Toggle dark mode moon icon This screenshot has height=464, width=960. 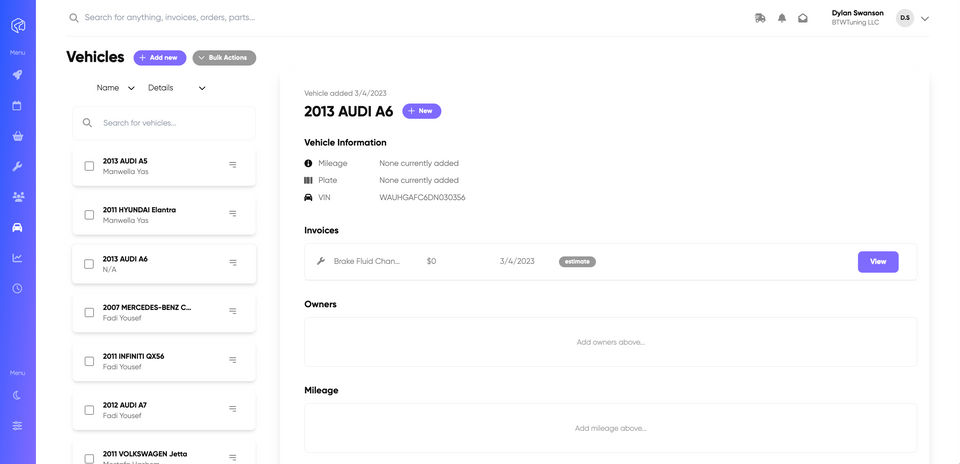pos(17,395)
